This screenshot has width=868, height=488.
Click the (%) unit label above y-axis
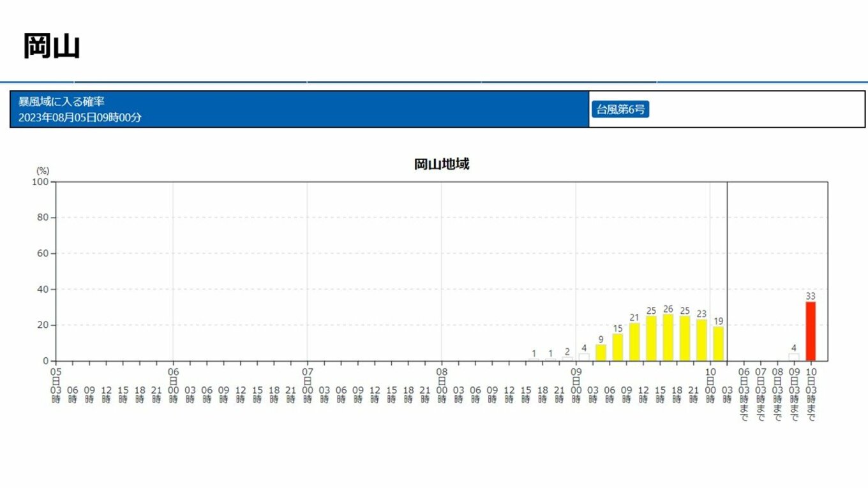tap(43, 170)
